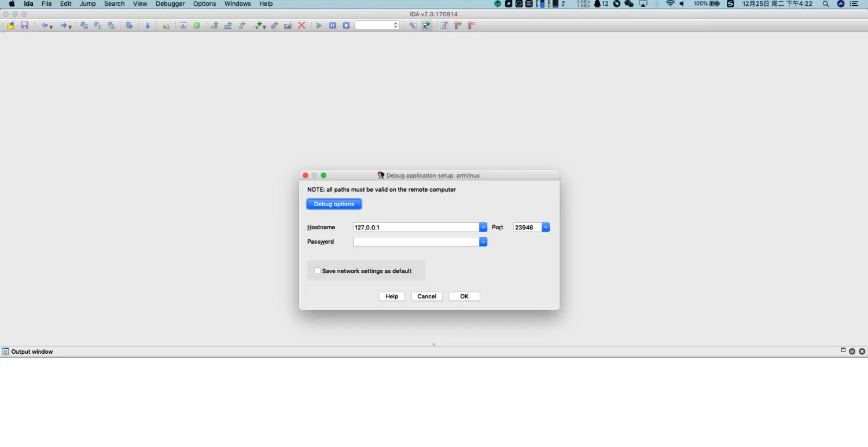This screenshot has width=868, height=447.
Task: Open the Options menu
Action: coord(205,3)
